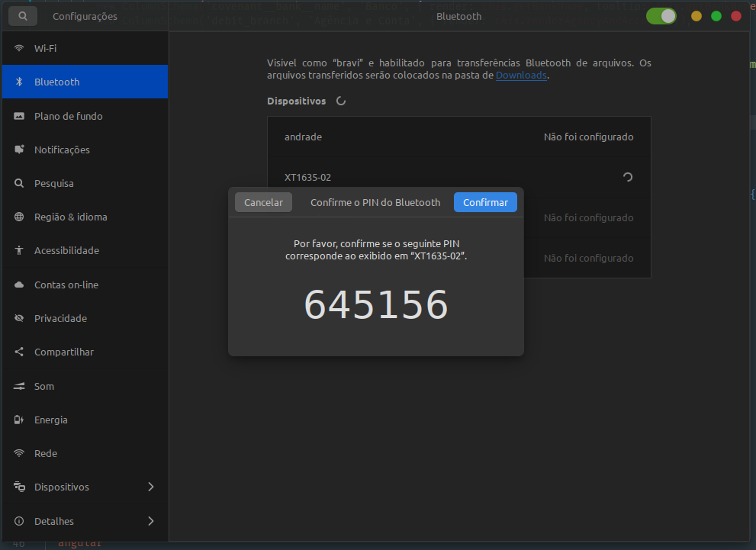The width and height of the screenshot is (756, 550).
Task: Open the Downloads folder link
Action: (x=521, y=76)
